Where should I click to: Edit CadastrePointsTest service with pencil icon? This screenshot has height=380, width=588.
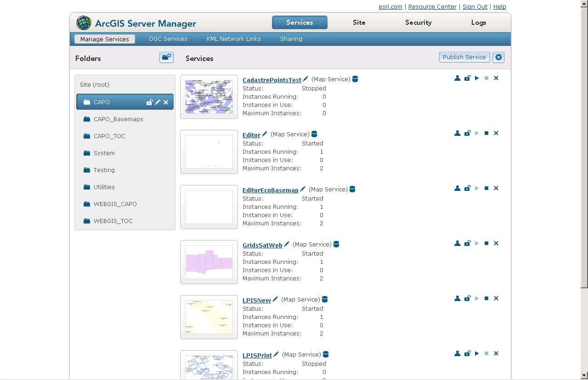click(x=305, y=79)
